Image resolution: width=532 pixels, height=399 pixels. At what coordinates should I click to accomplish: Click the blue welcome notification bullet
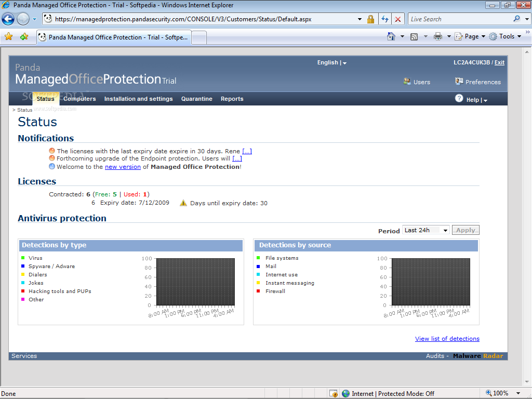click(x=52, y=166)
